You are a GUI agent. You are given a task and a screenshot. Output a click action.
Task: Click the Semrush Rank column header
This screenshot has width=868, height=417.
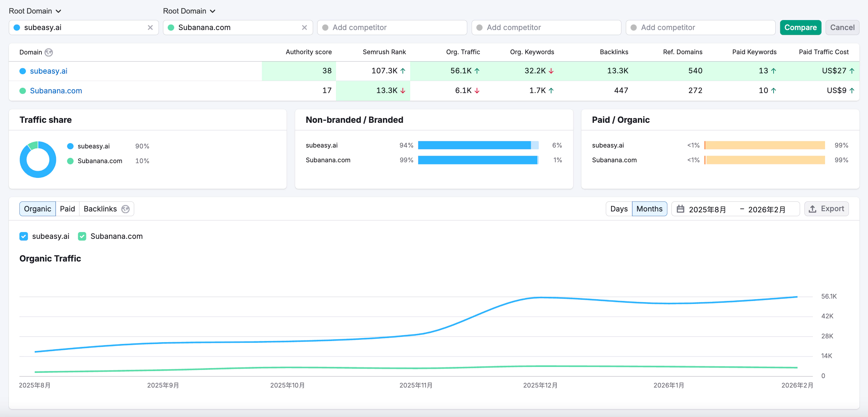coord(384,52)
